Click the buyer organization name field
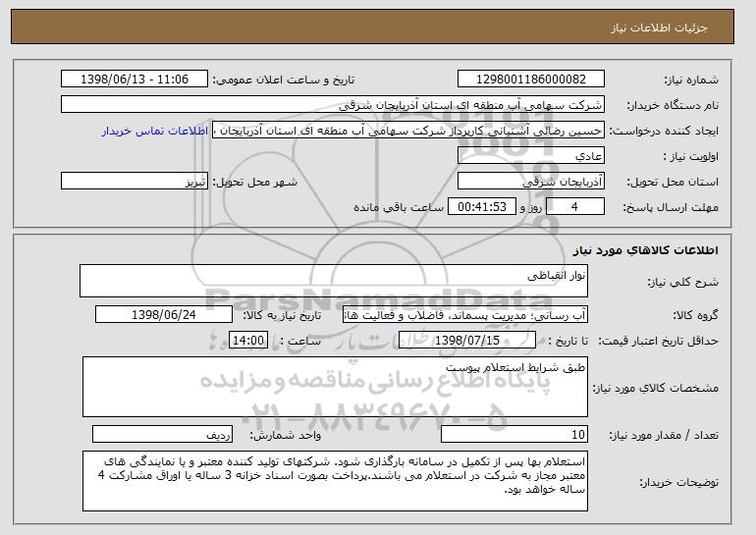The height and width of the screenshot is (535, 756). click(x=333, y=105)
